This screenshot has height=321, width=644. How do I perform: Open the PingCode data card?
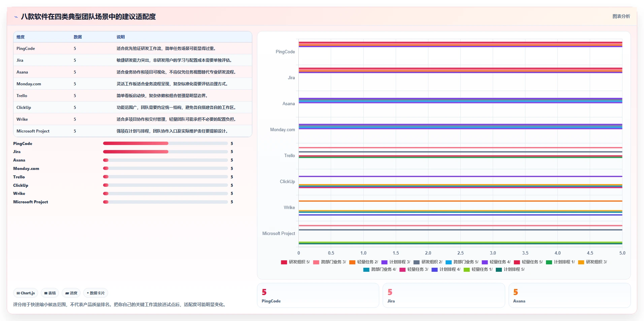pos(318,295)
